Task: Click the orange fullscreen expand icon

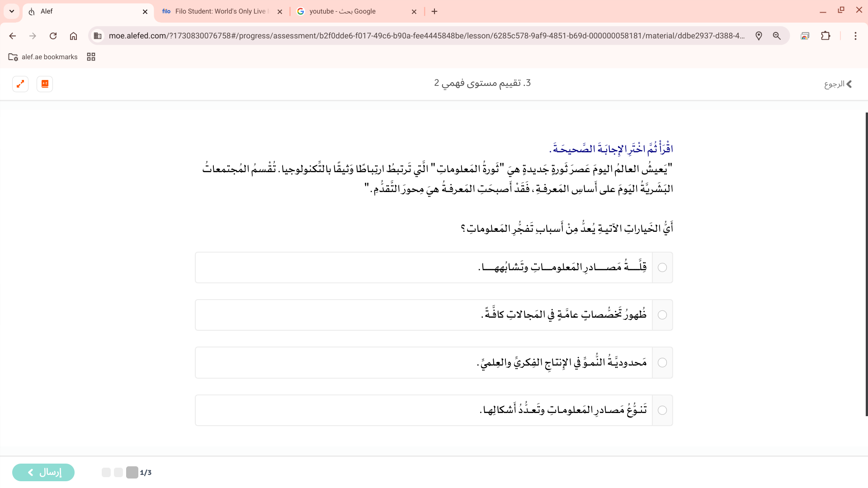Action: coord(20,84)
